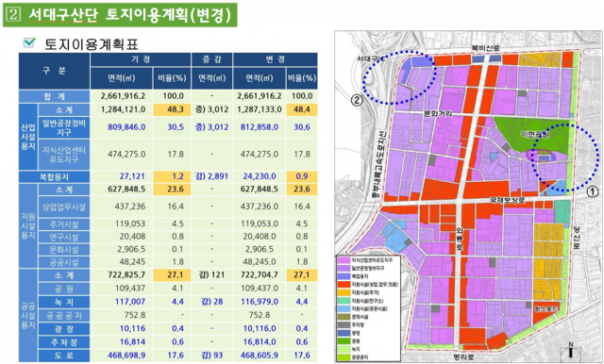The image size is (604, 364).
Task: Click the north arrow compass on the map
Action: [x=570, y=350]
